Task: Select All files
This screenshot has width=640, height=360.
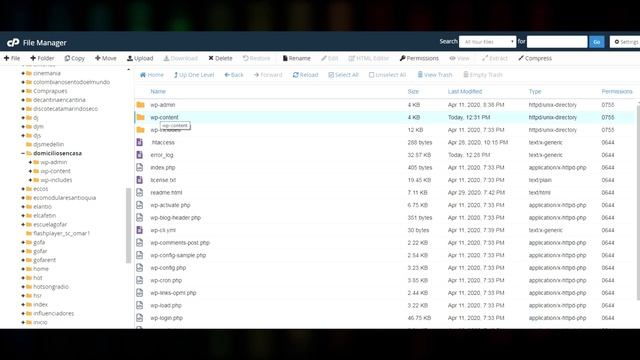Action: (343, 75)
